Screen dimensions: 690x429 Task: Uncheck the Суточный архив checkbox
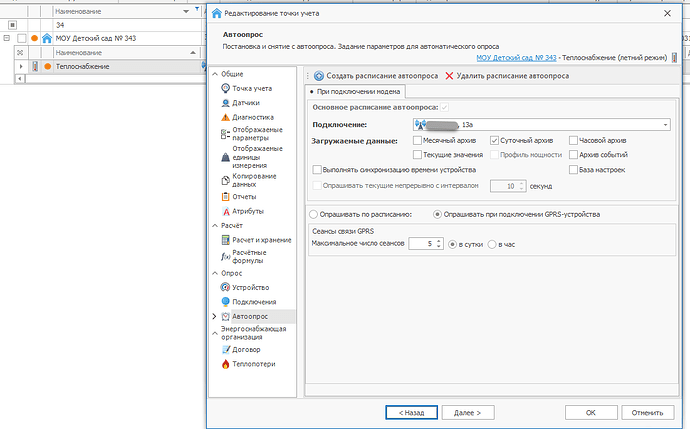pos(495,141)
